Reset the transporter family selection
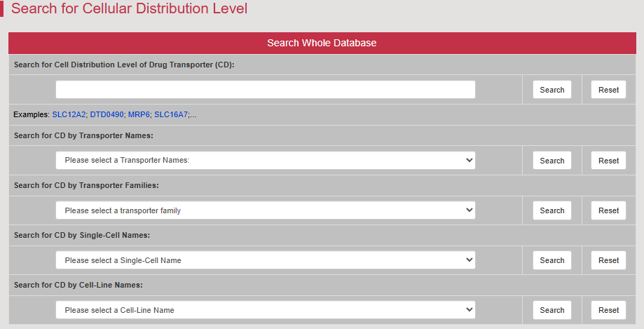Image resolution: width=644 pixels, height=329 pixels. click(608, 210)
